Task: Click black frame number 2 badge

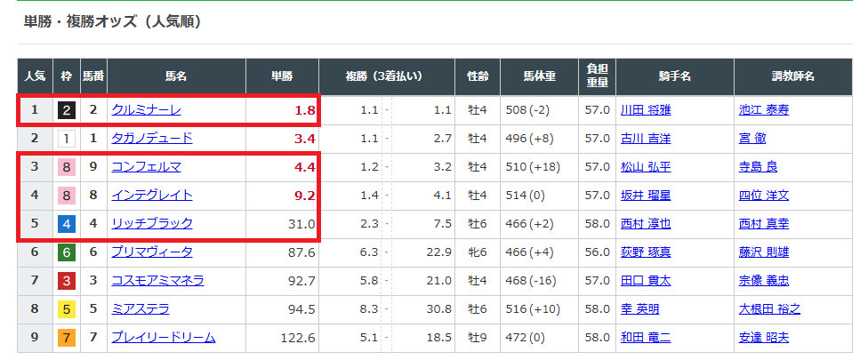Action: pyautogui.click(x=66, y=110)
